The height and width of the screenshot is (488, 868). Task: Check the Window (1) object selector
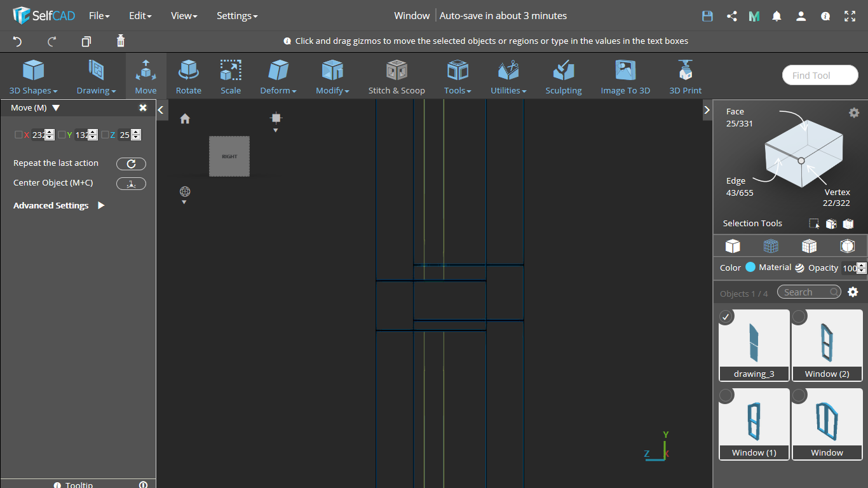coord(726,396)
